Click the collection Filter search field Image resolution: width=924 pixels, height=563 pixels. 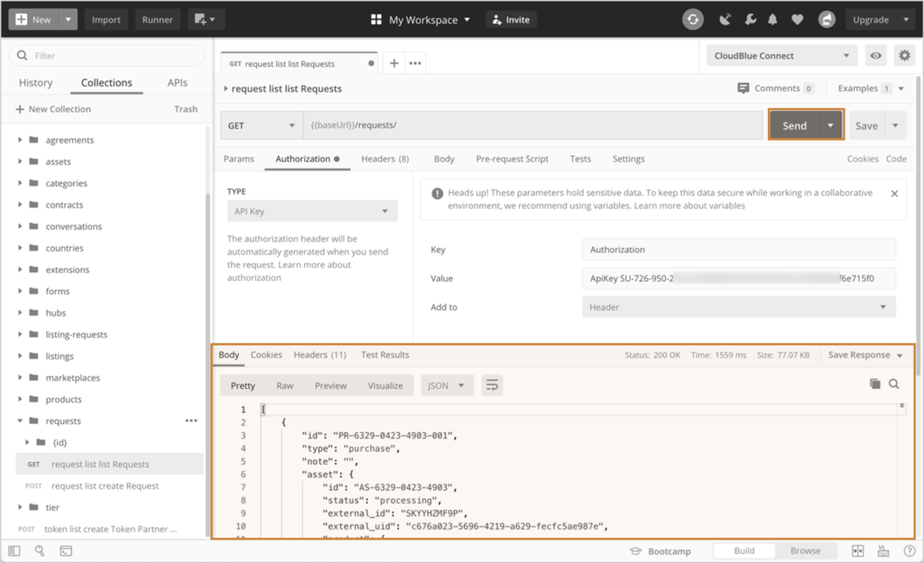[106, 55]
